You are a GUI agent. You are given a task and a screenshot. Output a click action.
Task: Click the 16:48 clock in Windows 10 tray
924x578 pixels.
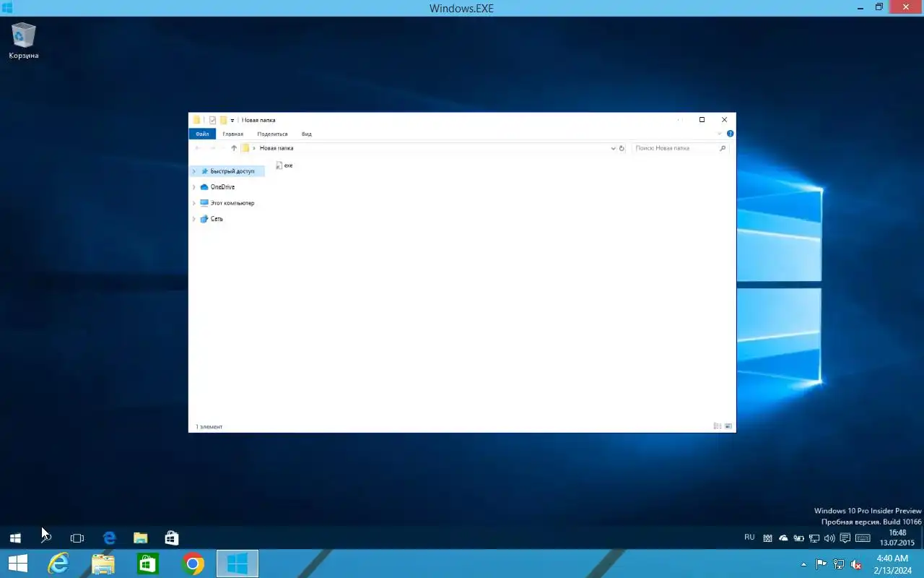click(x=897, y=538)
